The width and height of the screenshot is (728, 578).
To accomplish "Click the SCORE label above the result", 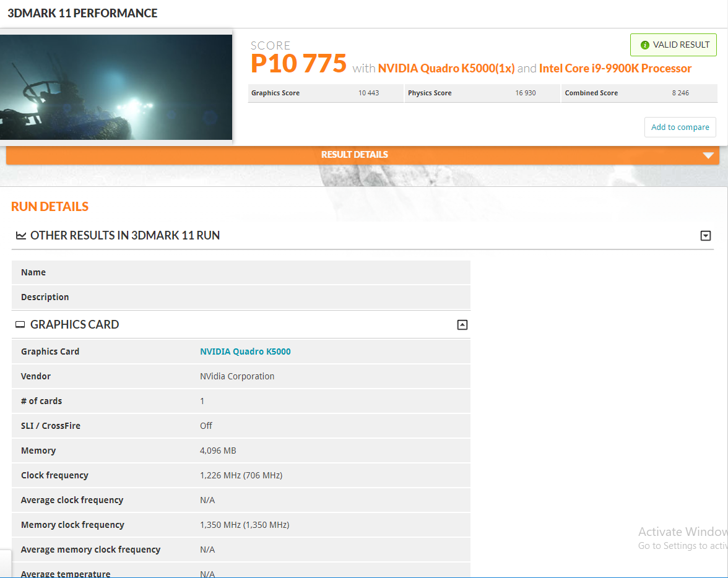I will click(270, 46).
